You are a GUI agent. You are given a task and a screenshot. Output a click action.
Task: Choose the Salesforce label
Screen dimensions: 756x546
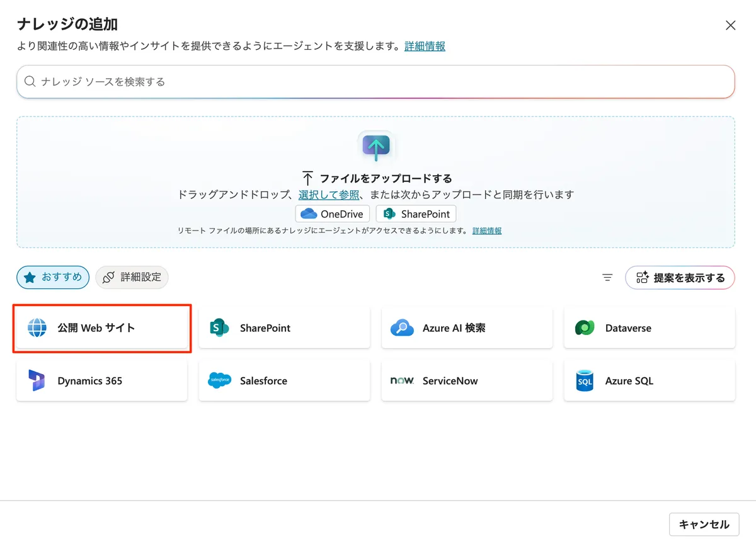[263, 381]
